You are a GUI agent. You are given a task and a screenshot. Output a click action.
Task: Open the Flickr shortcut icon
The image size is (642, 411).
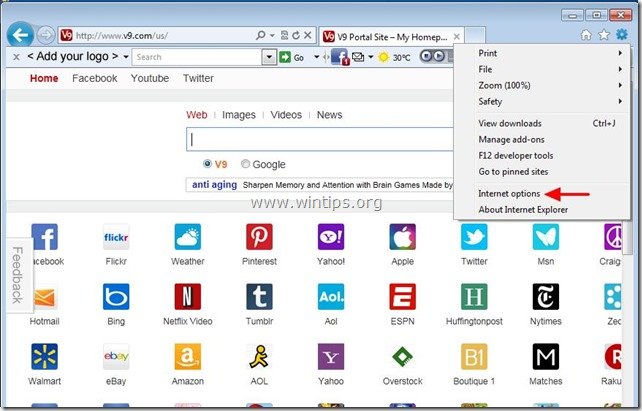click(116, 237)
